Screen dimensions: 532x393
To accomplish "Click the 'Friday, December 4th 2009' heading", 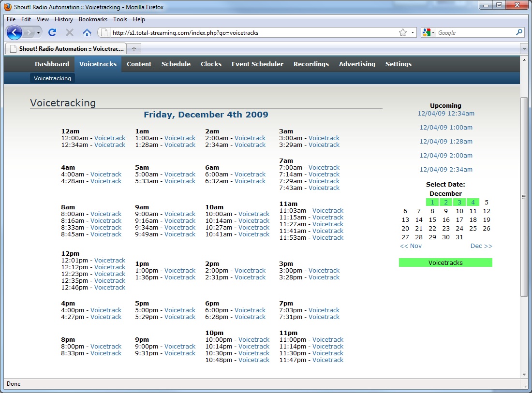I will 206,115.
